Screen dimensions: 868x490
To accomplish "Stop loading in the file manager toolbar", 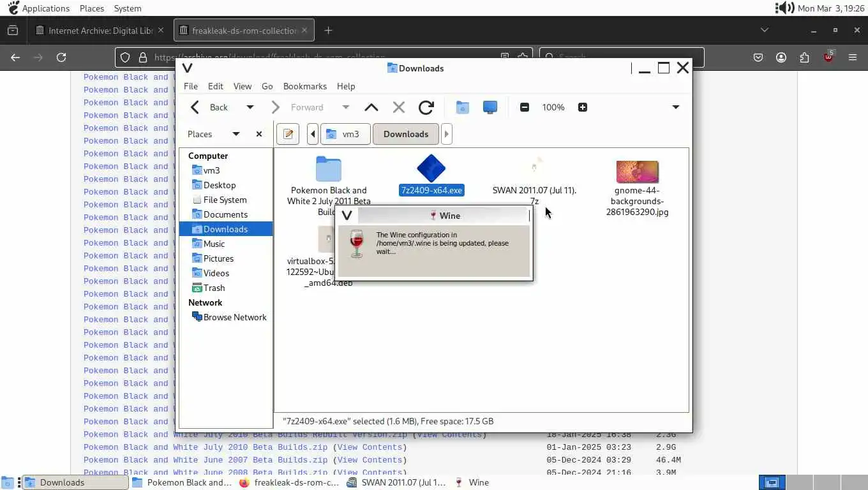I will click(399, 107).
